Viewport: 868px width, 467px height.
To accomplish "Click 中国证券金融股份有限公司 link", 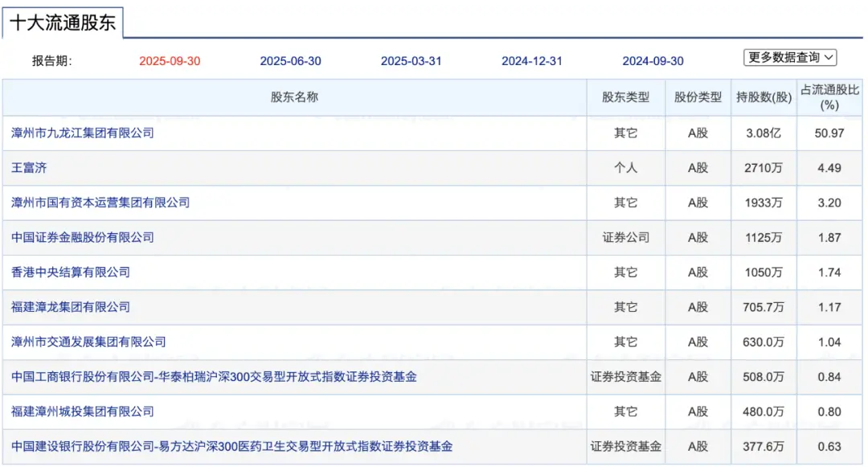I will tap(83, 237).
